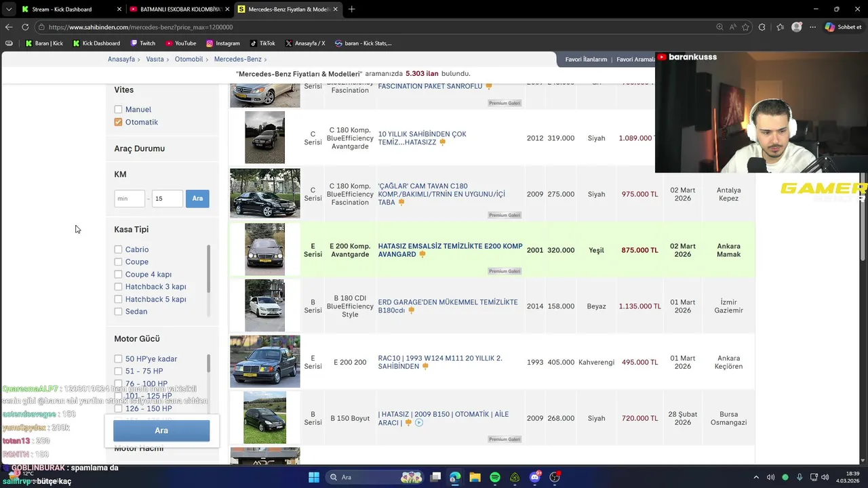Click the microphone icon in the system tray
This screenshot has width=868, height=488.
click(800, 477)
